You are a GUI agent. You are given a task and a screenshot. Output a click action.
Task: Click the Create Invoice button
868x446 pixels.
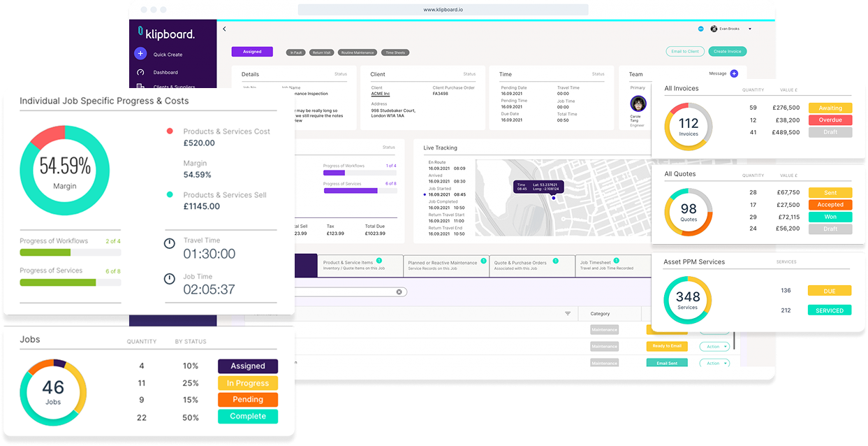pyautogui.click(x=728, y=51)
